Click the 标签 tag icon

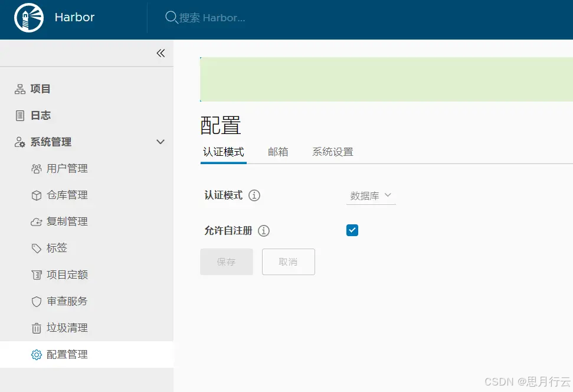pyautogui.click(x=35, y=248)
